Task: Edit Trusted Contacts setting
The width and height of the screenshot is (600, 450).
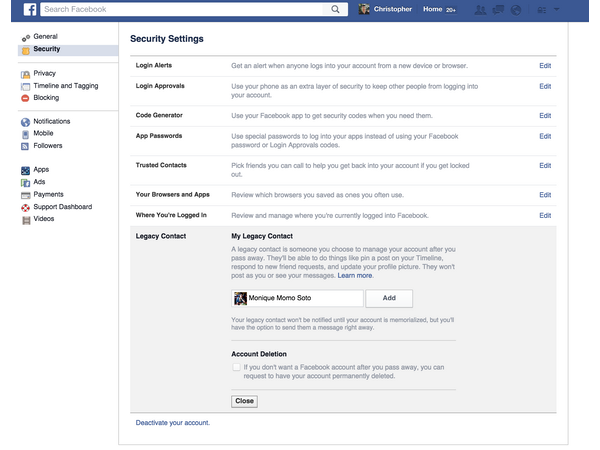Action: (545, 166)
